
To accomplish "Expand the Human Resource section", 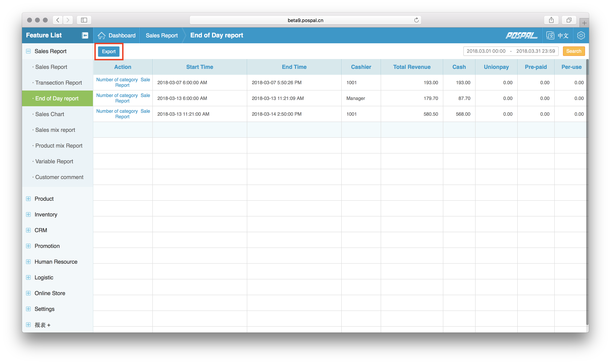I will pos(29,262).
